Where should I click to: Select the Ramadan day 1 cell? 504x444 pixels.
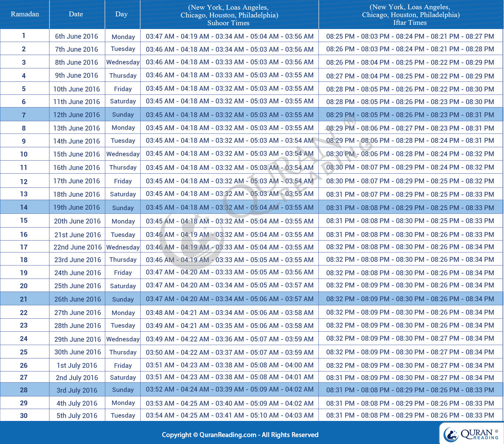[24, 35]
